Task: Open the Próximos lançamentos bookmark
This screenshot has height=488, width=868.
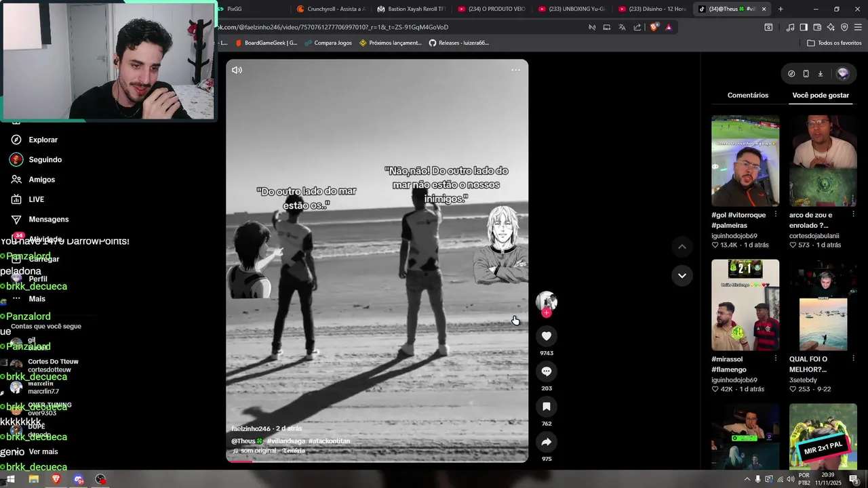Action: [x=391, y=43]
